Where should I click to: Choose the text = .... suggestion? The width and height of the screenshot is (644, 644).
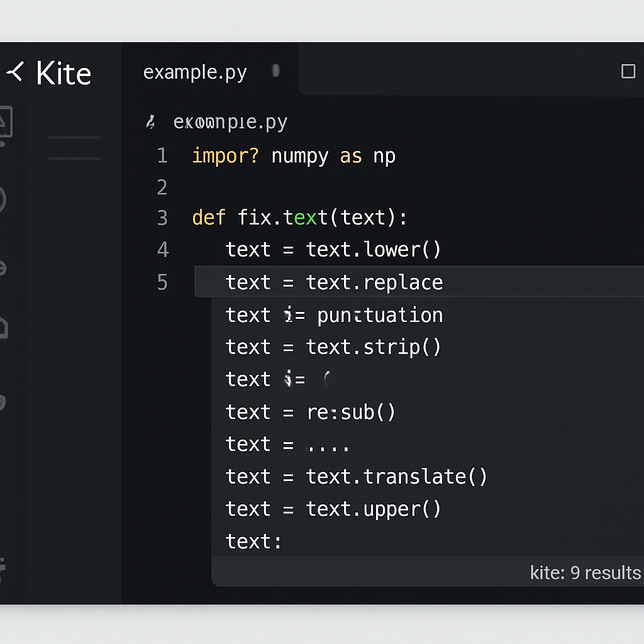point(428,445)
